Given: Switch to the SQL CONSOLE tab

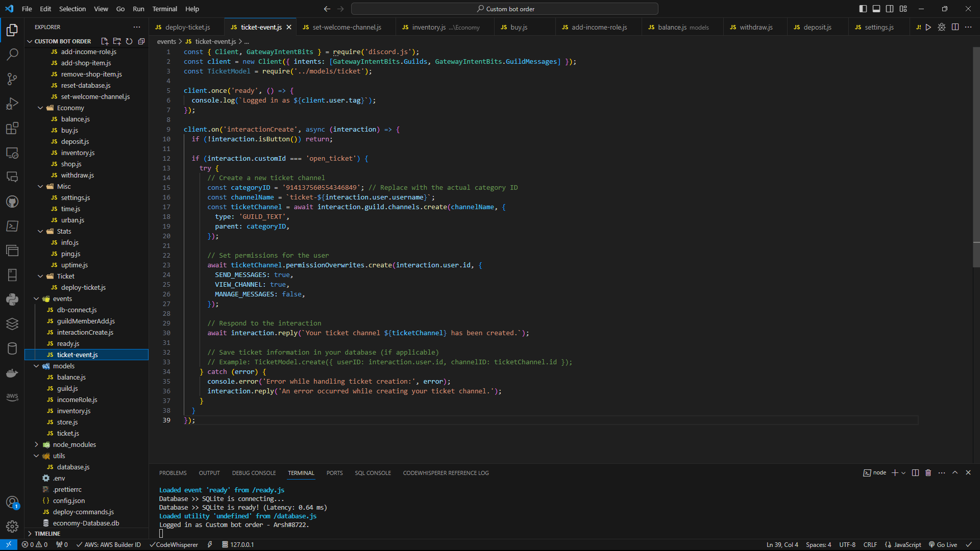Looking at the screenshot, I should (x=373, y=473).
